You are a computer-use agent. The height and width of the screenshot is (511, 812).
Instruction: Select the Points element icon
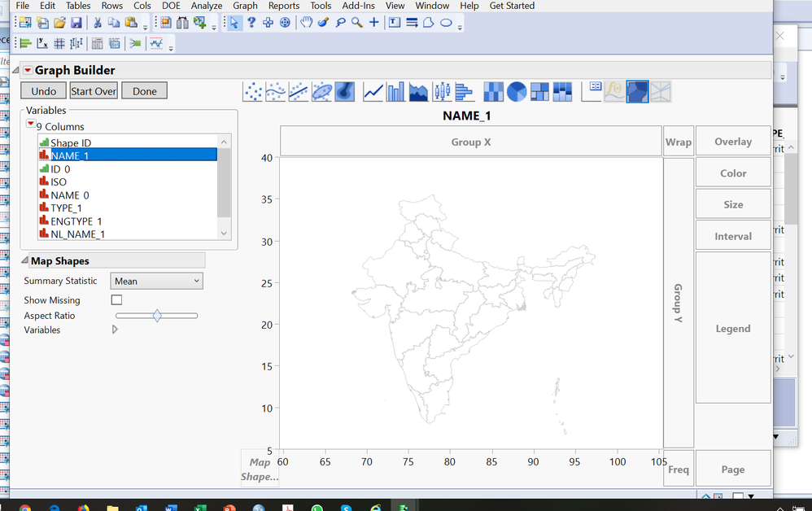coord(253,92)
